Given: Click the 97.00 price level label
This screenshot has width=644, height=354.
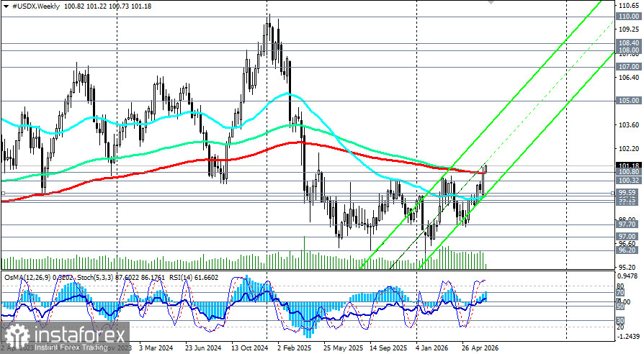Looking at the screenshot, I should (629, 237).
